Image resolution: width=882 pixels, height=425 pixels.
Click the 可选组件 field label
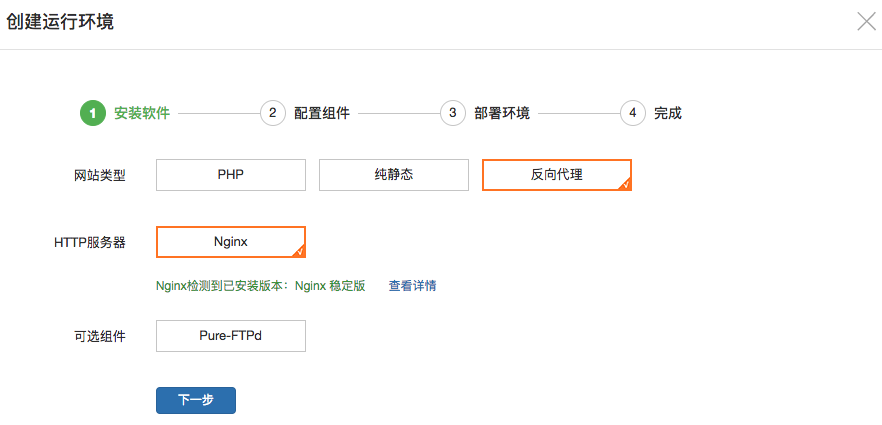100,336
